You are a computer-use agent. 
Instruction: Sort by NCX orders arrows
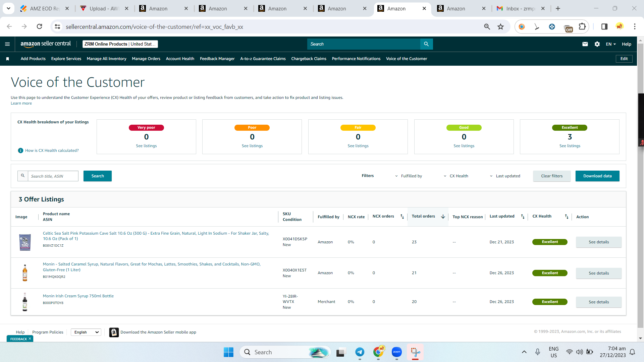pos(402,217)
